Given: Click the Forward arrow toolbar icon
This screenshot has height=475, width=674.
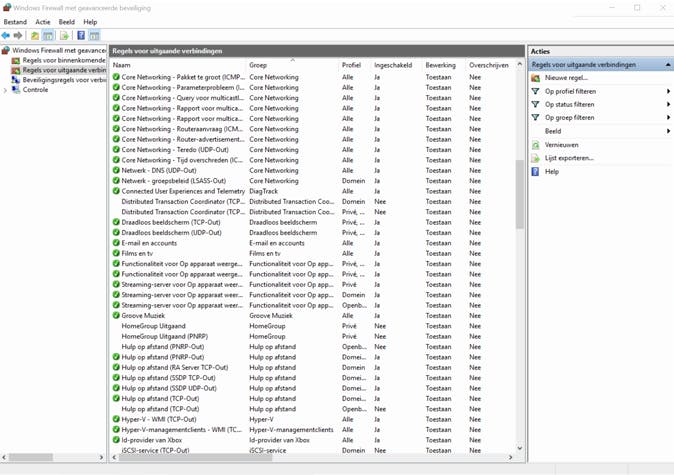Looking at the screenshot, I should click(18, 36).
